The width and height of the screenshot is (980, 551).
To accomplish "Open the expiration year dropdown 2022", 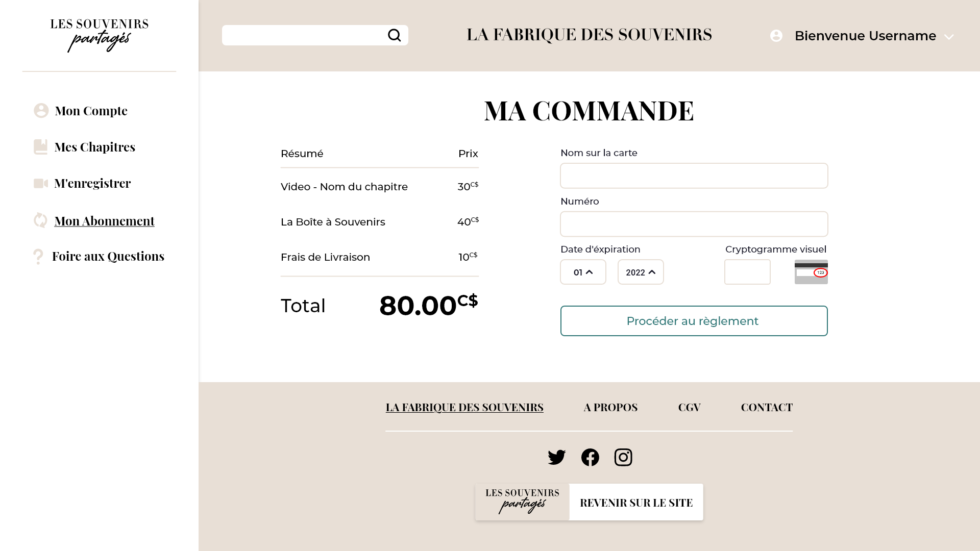I will [641, 272].
